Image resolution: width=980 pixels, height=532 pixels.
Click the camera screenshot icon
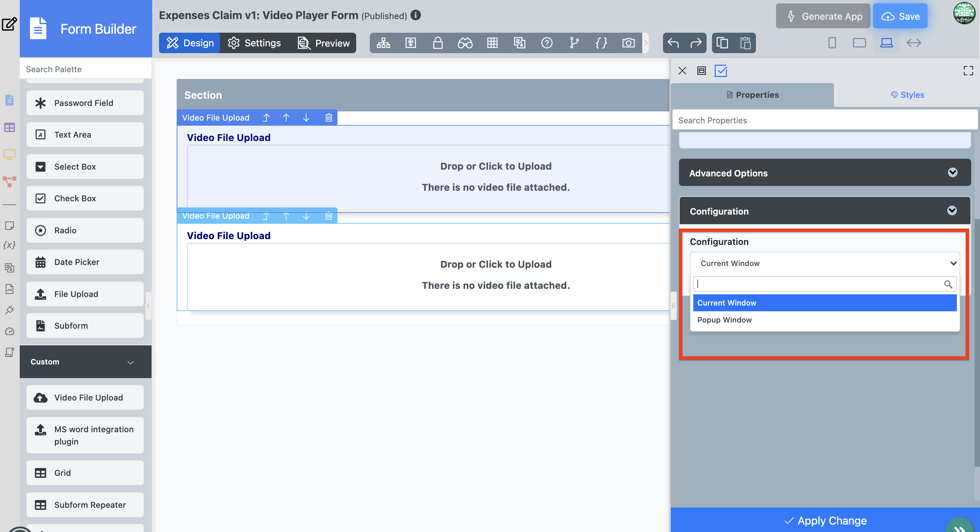tap(629, 43)
